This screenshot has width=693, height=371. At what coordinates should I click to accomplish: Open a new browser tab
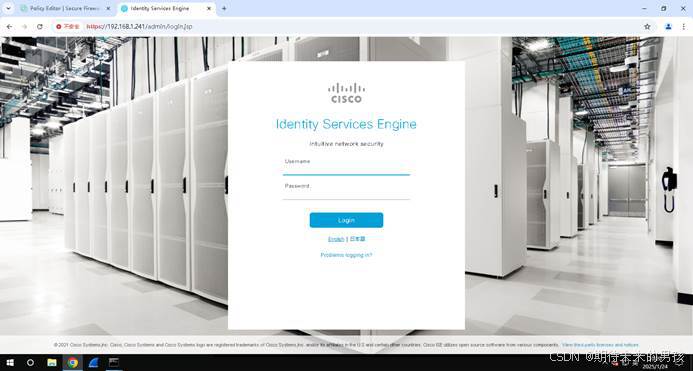224,8
